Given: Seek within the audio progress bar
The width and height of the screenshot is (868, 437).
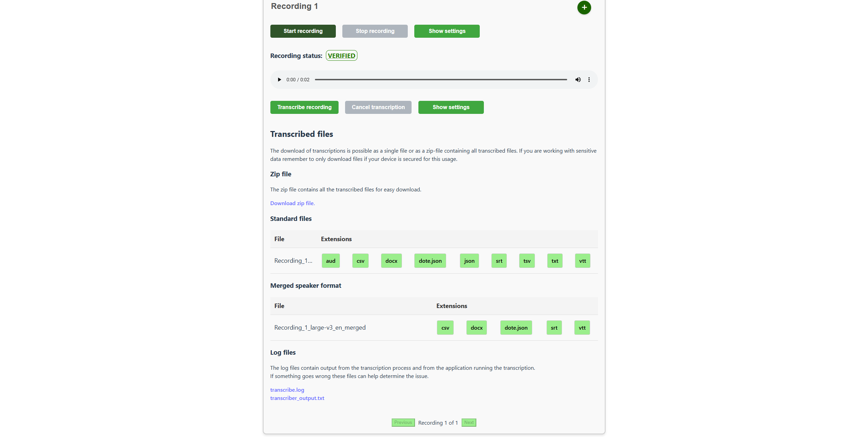Looking at the screenshot, I should tap(440, 80).
